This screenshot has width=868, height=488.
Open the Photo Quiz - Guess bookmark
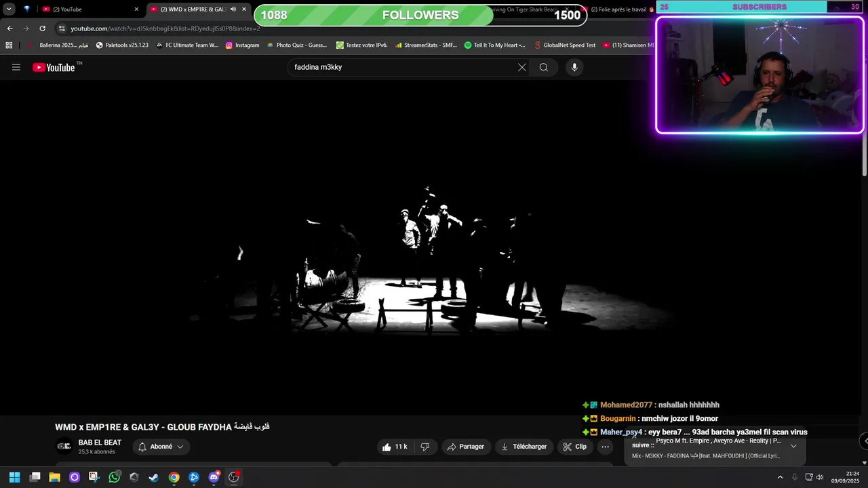[x=297, y=45]
